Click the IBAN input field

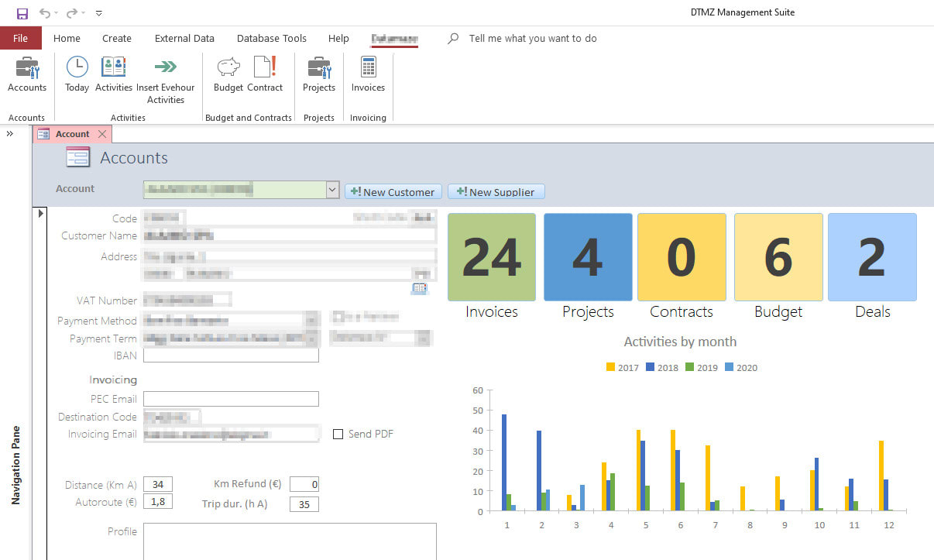coord(231,356)
